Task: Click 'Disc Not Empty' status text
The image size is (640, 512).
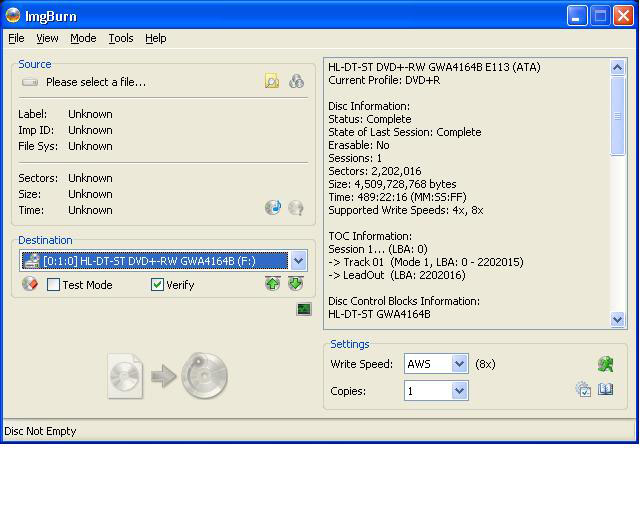Action: 40,431
